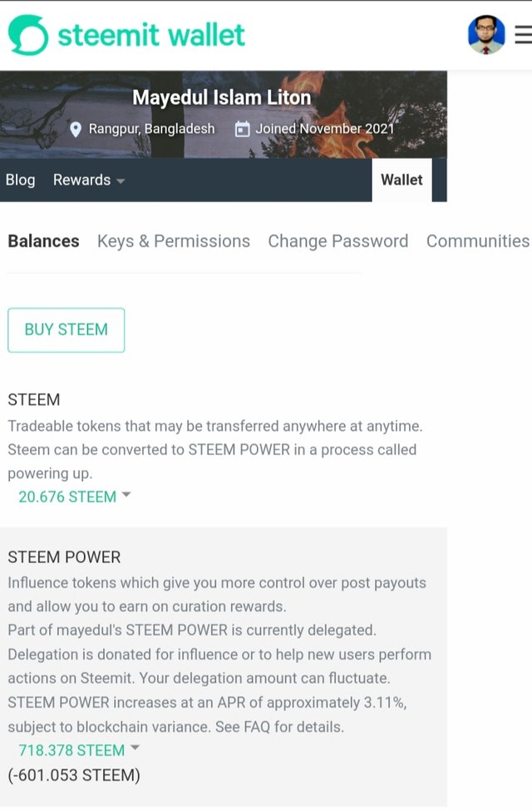Open the user profile avatar
This screenshot has height=811, width=532.
(486, 35)
